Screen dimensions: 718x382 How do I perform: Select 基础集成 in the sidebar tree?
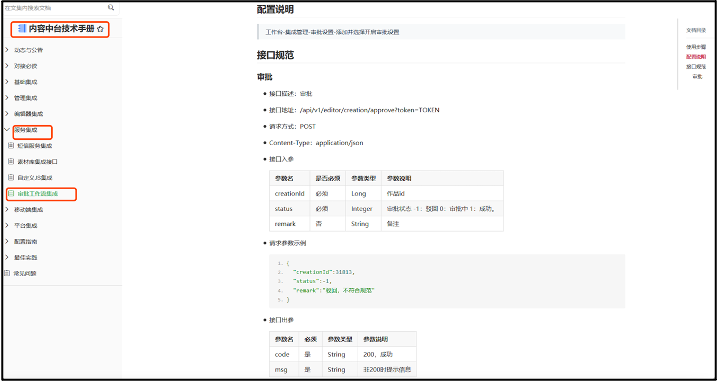tap(26, 82)
